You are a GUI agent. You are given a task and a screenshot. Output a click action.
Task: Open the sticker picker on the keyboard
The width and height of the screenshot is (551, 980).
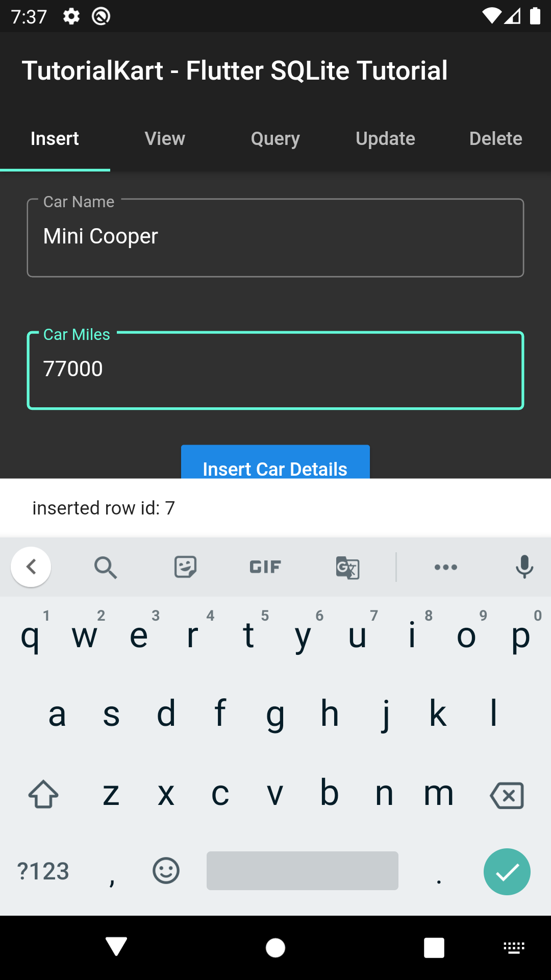[x=185, y=567]
